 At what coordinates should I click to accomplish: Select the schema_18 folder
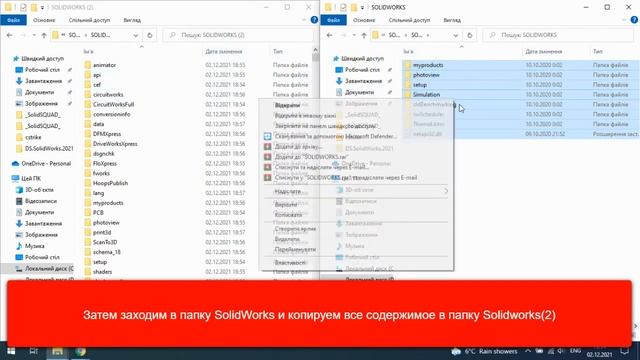107,252
